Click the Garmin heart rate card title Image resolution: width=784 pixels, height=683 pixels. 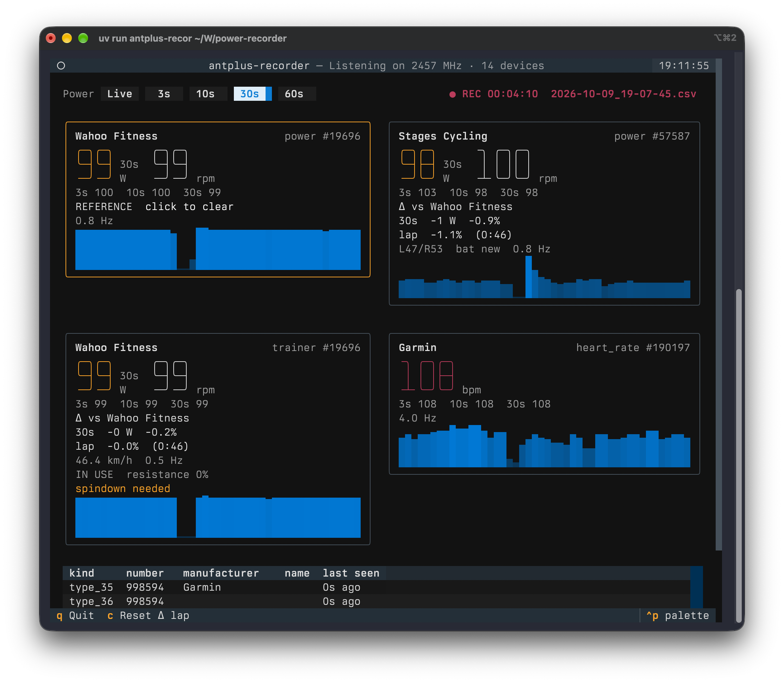click(417, 347)
